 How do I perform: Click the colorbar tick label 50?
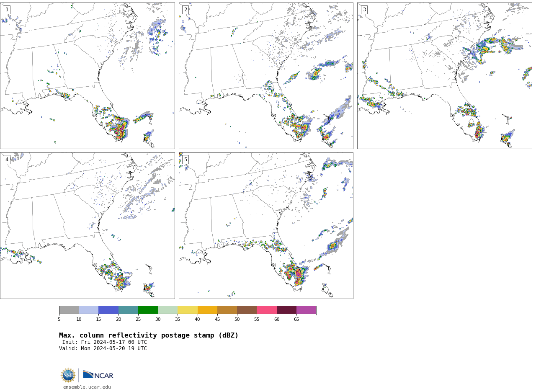pyautogui.click(x=237, y=320)
